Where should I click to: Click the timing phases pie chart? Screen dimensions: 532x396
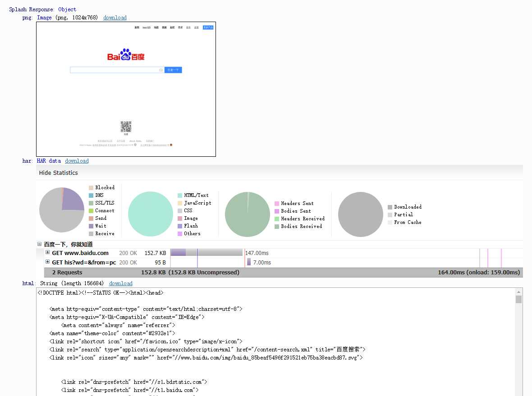point(62,210)
